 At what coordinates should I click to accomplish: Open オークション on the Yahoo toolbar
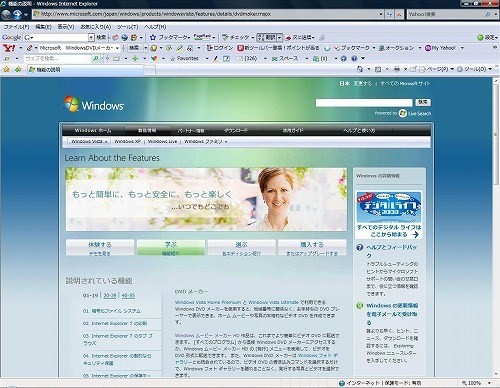[x=396, y=48]
